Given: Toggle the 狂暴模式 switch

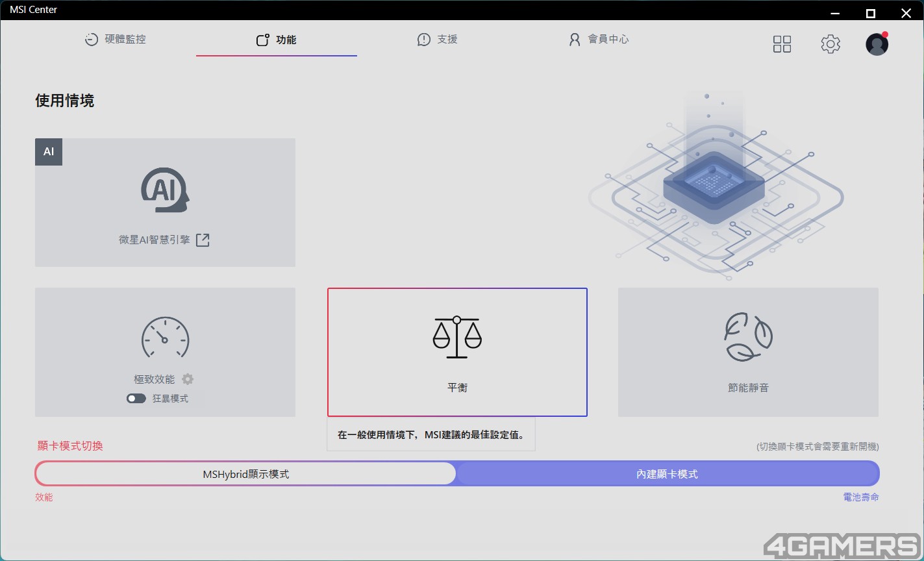Looking at the screenshot, I should 136,399.
